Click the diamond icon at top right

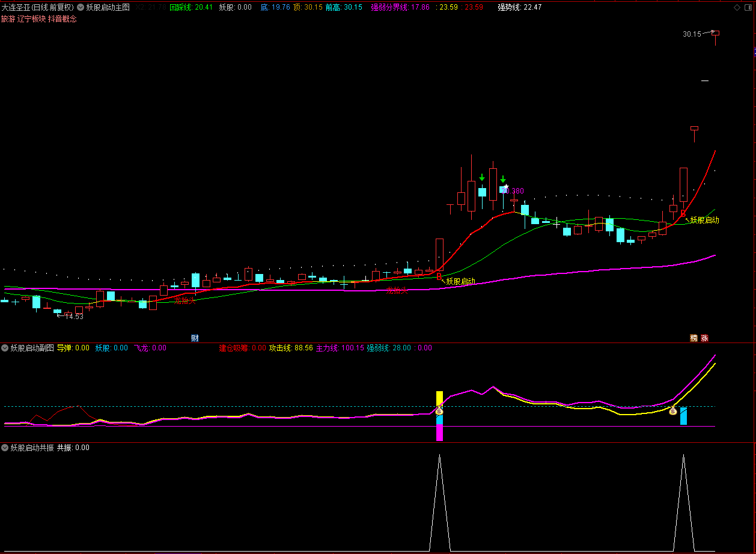737,7
